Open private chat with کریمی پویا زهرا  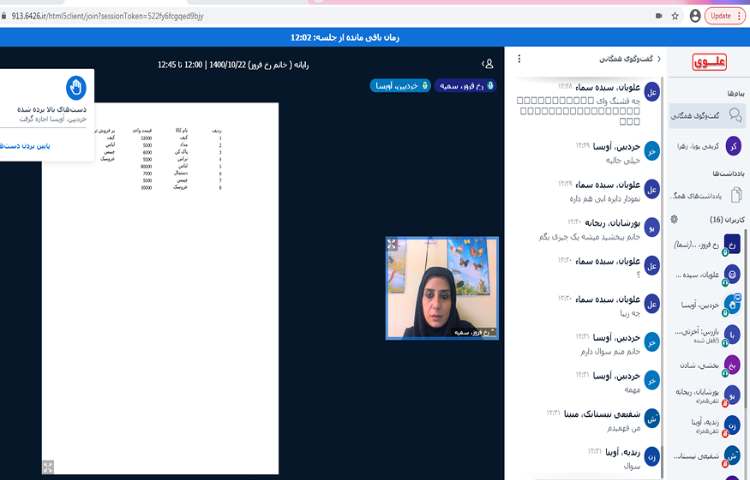(707, 146)
